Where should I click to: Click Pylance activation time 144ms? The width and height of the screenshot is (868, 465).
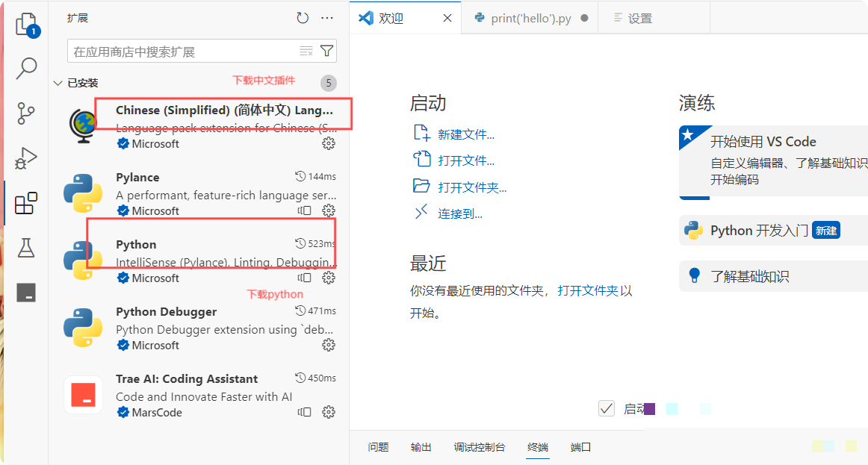click(x=315, y=176)
